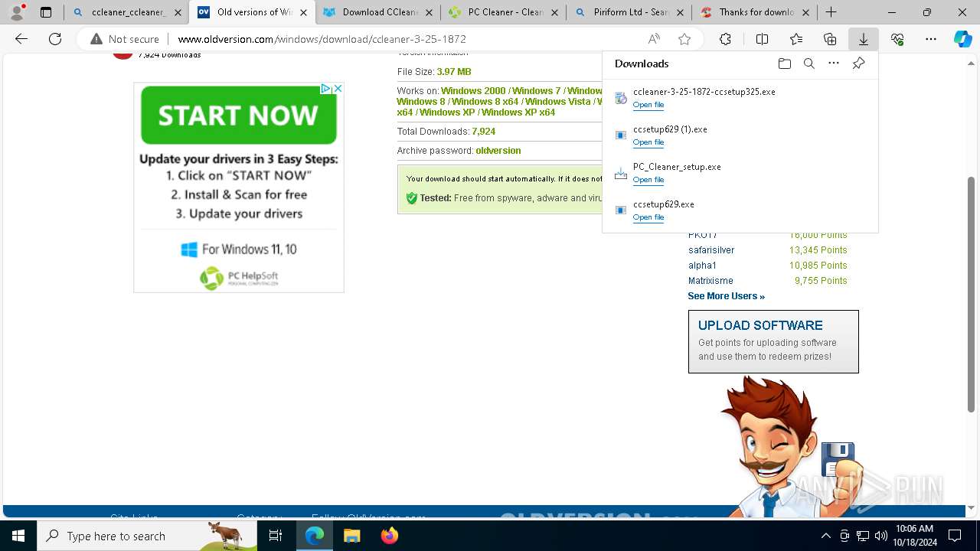980x551 pixels.
Task: Pin the Downloads panel
Action: coord(858,64)
